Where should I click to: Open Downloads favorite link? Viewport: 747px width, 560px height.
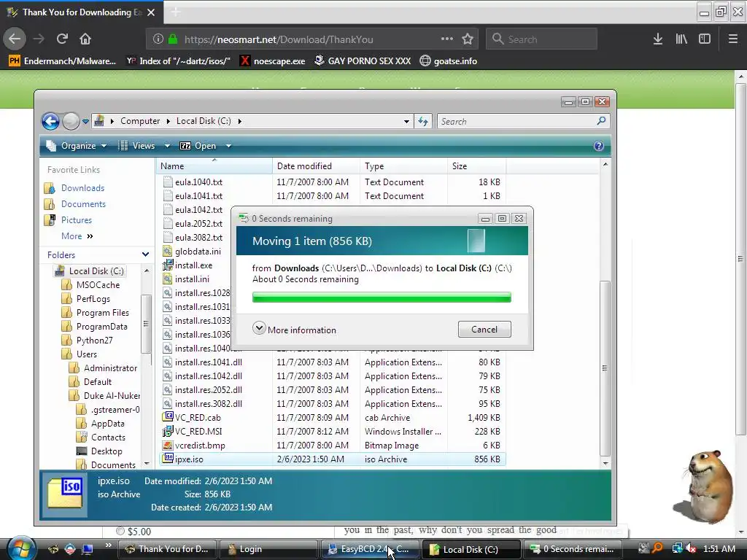tap(82, 188)
